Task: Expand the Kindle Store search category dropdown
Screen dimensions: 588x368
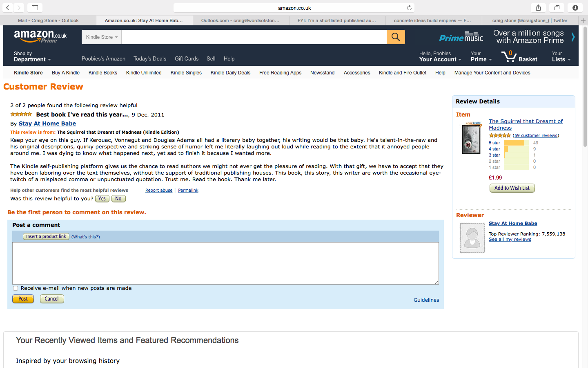Action: click(102, 37)
